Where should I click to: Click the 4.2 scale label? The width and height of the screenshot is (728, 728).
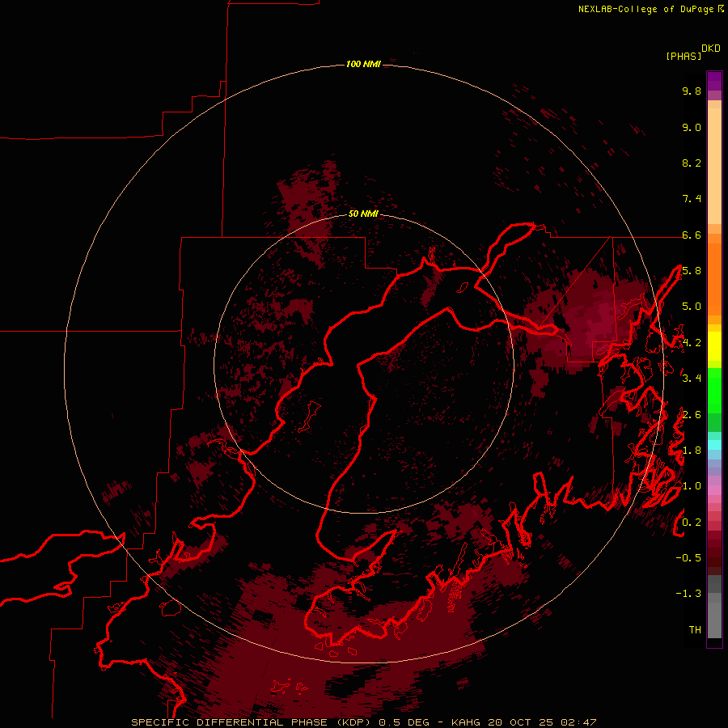[x=692, y=343]
